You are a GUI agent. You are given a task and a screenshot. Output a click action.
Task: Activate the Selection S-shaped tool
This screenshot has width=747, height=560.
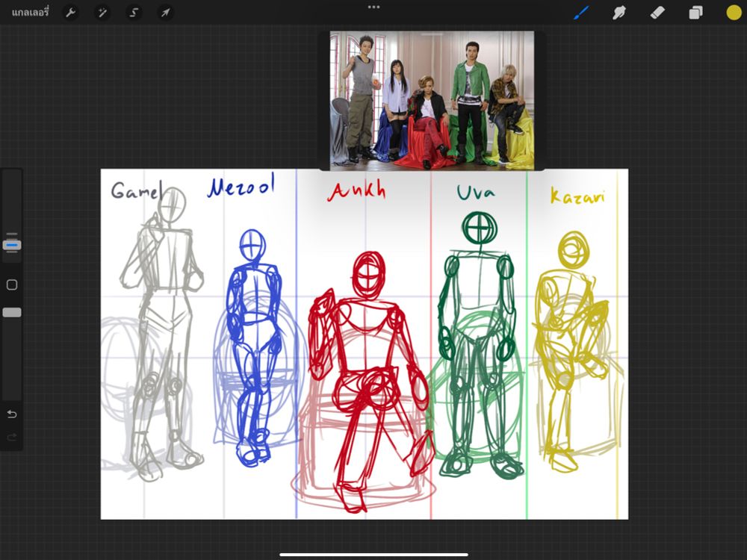(x=134, y=13)
